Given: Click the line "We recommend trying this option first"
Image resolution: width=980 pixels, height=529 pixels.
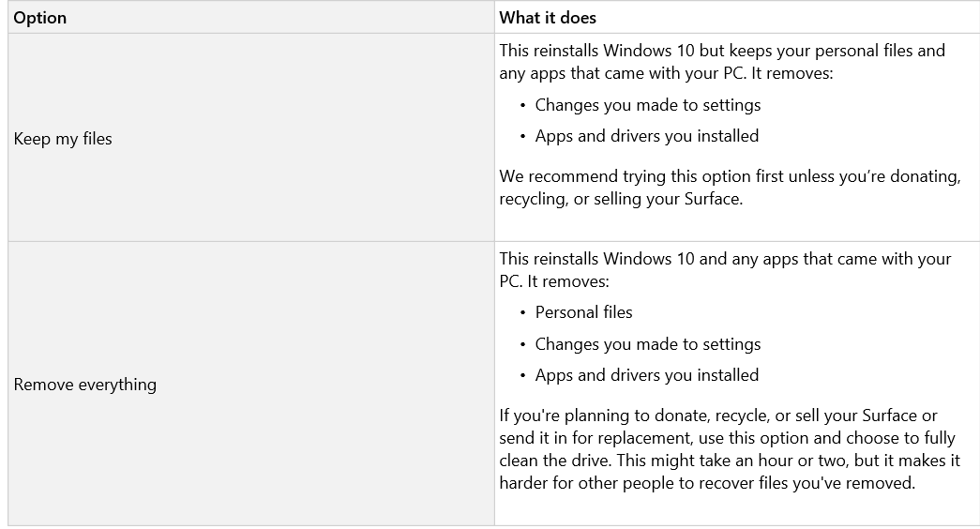Looking at the screenshot, I should click(x=730, y=176).
